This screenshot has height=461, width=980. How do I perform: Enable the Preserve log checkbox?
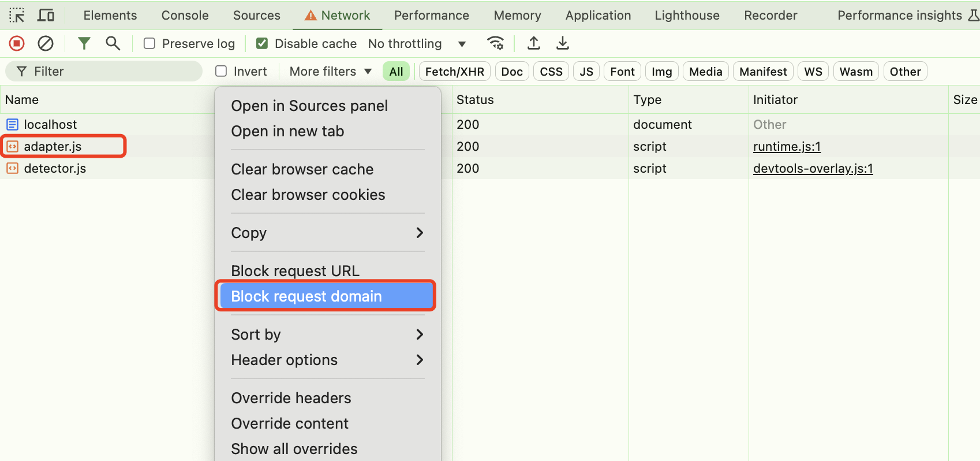149,43
